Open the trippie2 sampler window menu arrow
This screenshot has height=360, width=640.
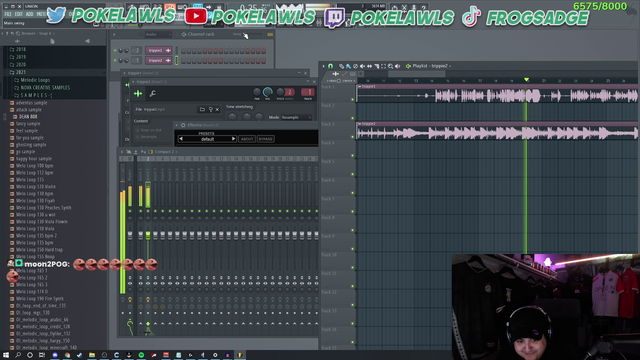click(x=133, y=82)
